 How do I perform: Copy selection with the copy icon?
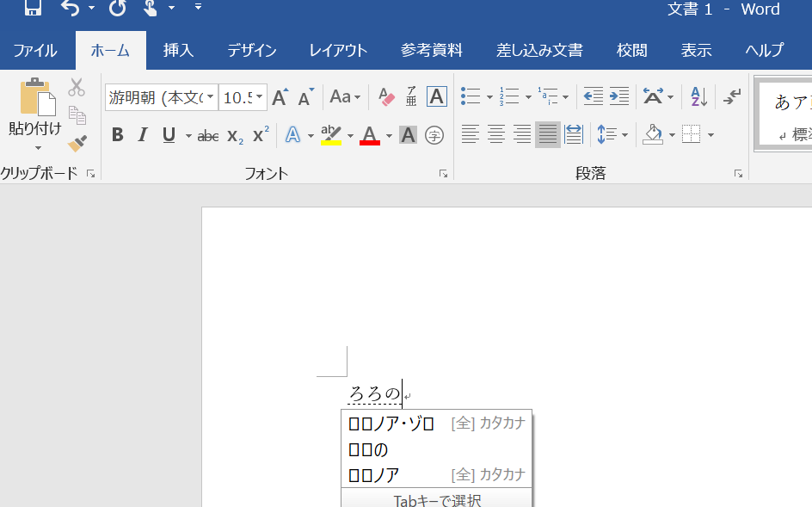click(77, 115)
